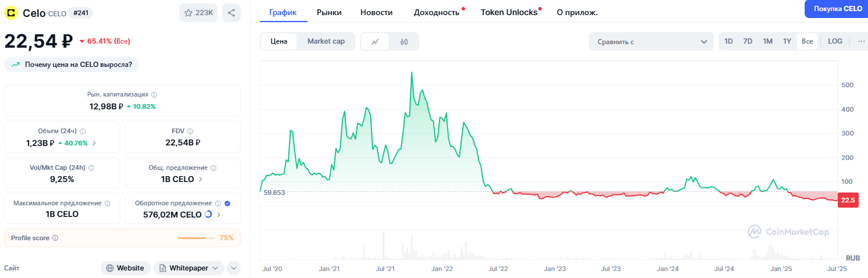
Task: Switch to line chart view
Action: 376,41
